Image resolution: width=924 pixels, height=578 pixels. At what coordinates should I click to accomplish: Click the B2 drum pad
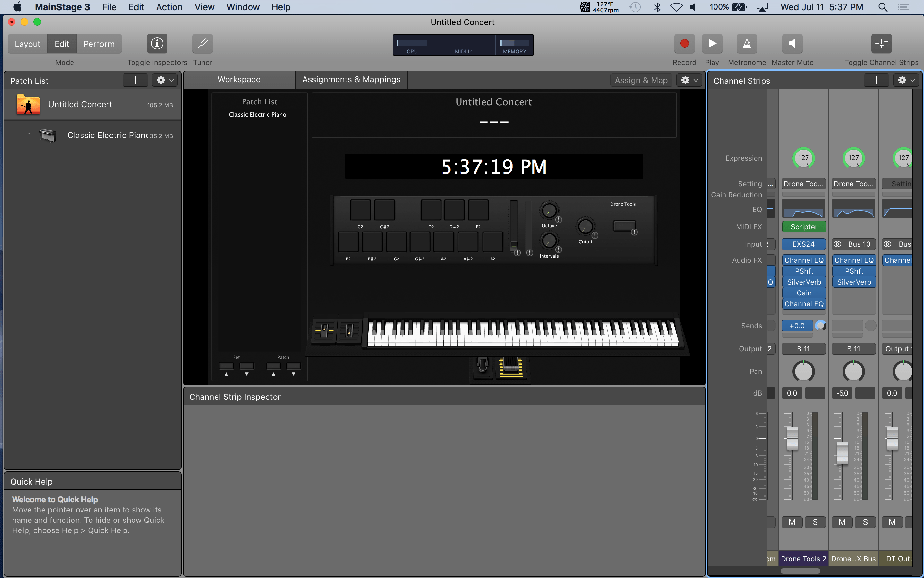492,242
